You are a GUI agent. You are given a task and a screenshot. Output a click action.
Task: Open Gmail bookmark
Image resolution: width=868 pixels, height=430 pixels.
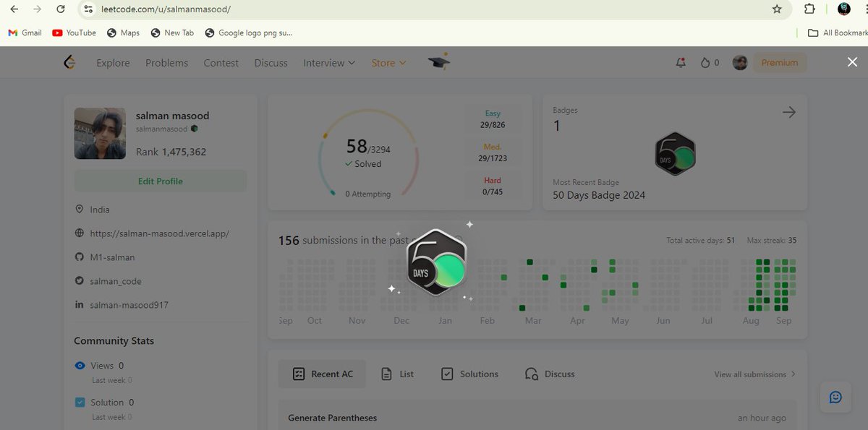25,33
